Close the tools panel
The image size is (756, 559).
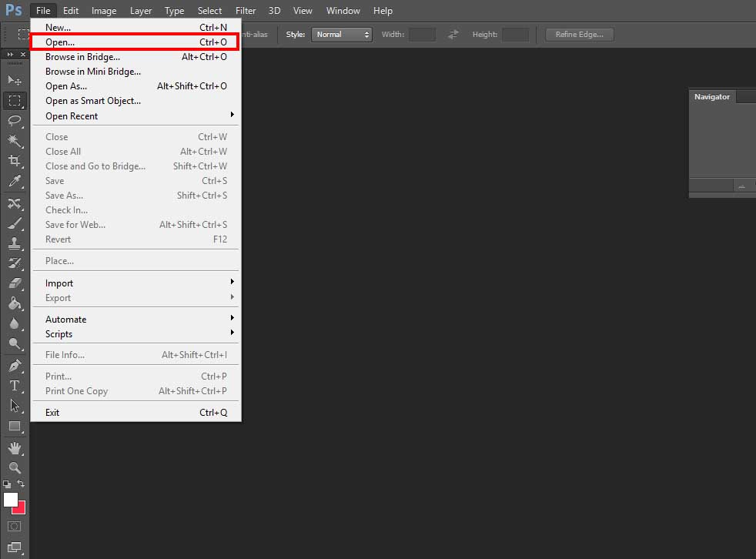pos(22,55)
